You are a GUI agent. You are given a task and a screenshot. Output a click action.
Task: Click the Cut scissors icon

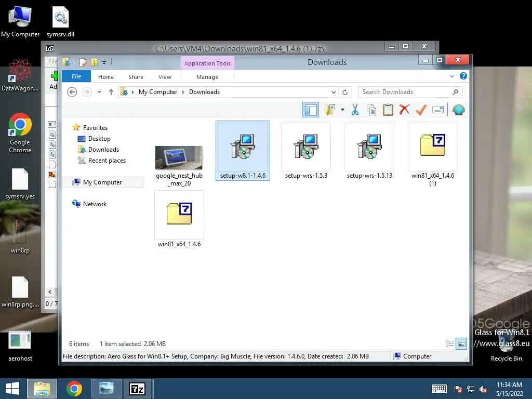coord(355,110)
